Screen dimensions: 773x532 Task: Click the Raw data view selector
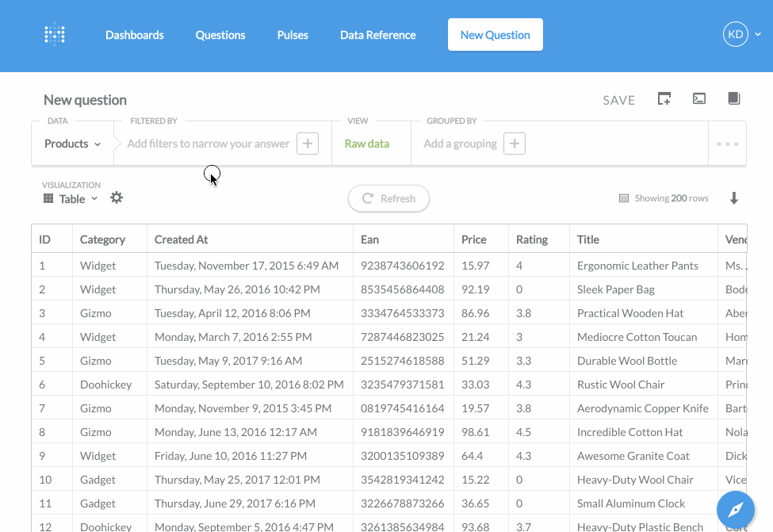[367, 144]
